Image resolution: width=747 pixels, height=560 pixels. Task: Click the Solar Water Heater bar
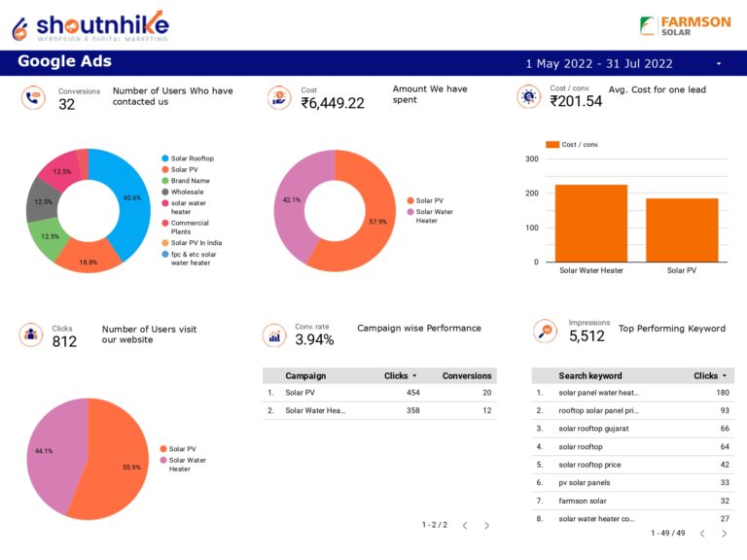point(590,223)
